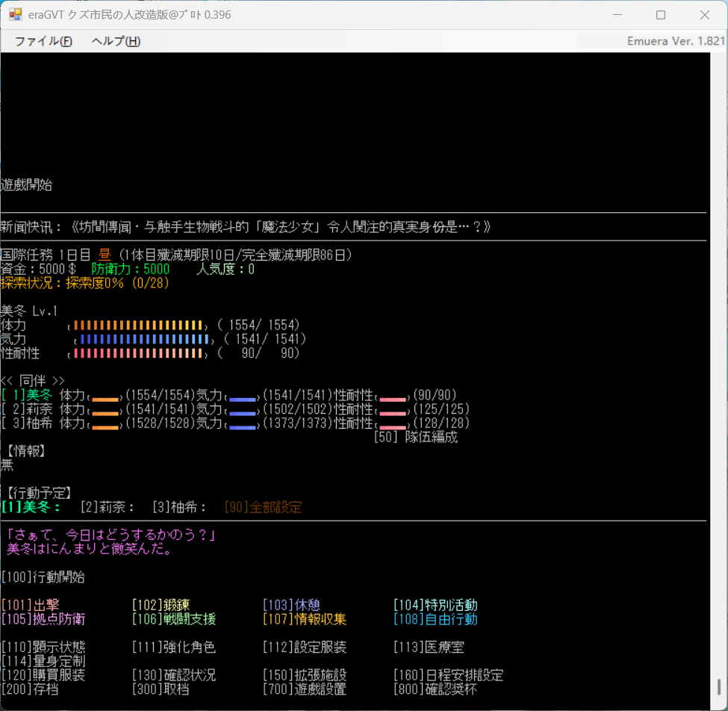This screenshot has height=711, width=728.
Task: Select [104]特別活動 option
Action: click(x=435, y=605)
